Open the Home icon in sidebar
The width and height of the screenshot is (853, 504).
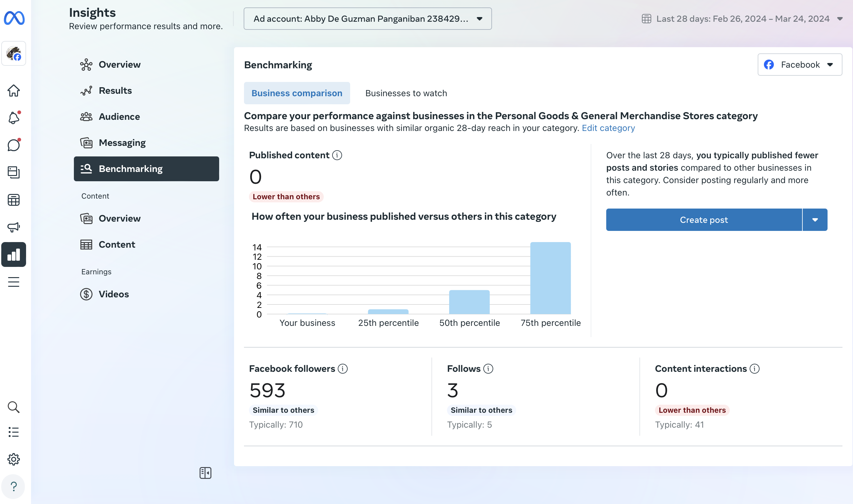click(x=14, y=91)
